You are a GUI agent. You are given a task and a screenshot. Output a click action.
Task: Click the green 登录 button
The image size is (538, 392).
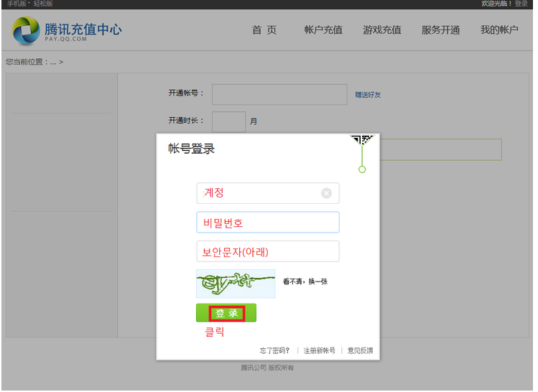coord(226,313)
